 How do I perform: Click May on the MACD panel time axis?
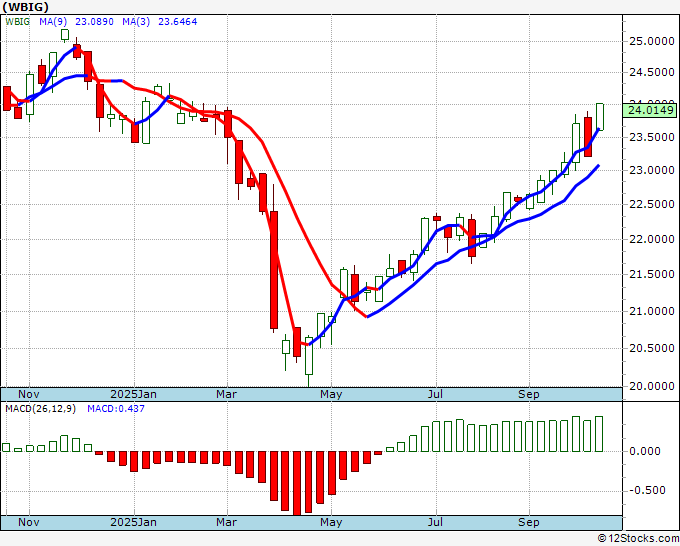pyautogui.click(x=331, y=523)
